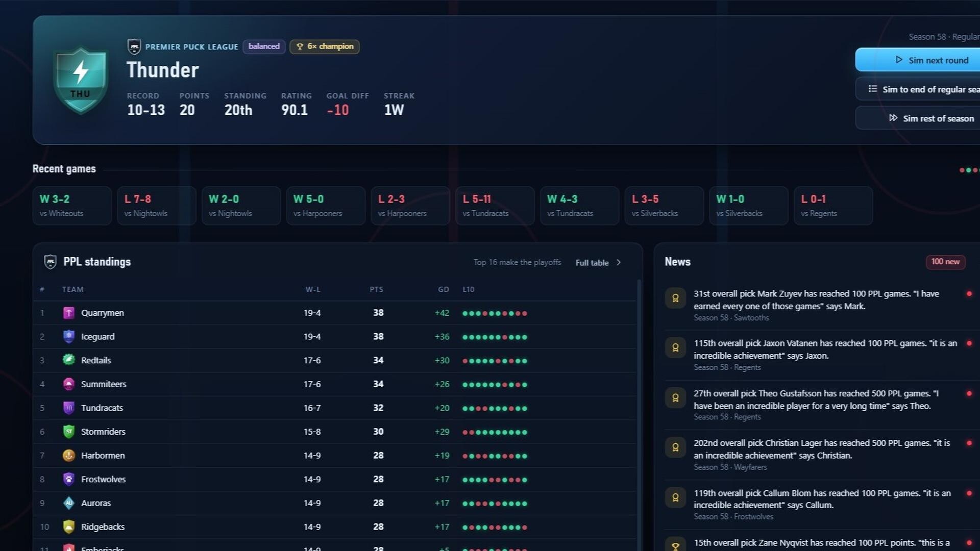Screen dimensions: 980x551
Task: Click the Iceguard team logo
Action: (x=68, y=337)
